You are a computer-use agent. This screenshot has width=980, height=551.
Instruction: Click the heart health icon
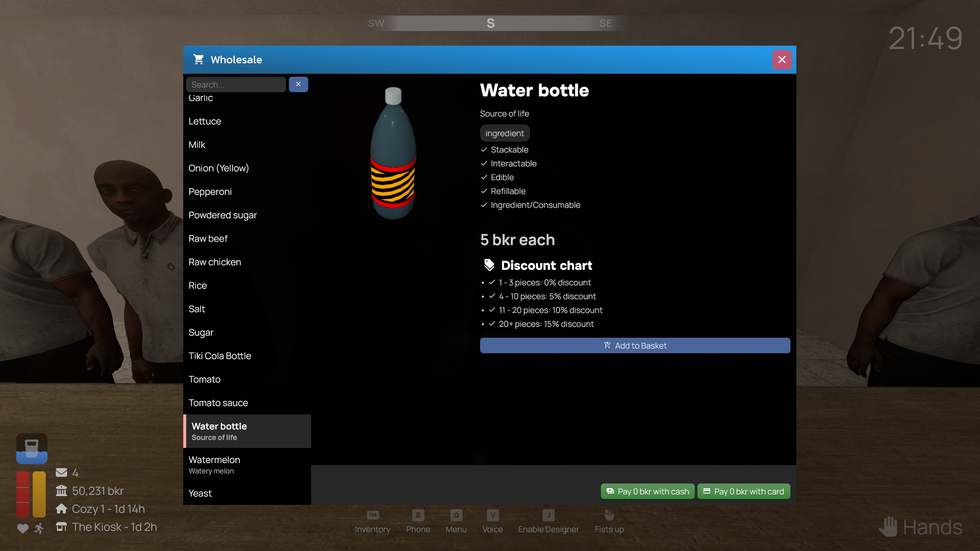pos(23,529)
